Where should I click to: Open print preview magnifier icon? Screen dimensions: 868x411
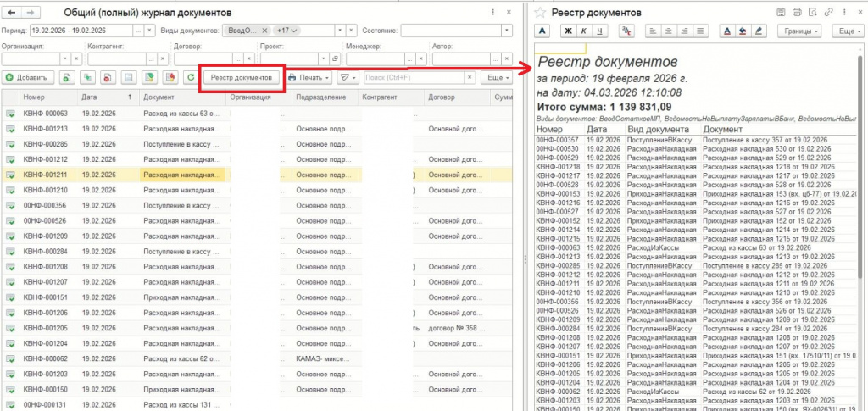pyautogui.click(x=813, y=12)
